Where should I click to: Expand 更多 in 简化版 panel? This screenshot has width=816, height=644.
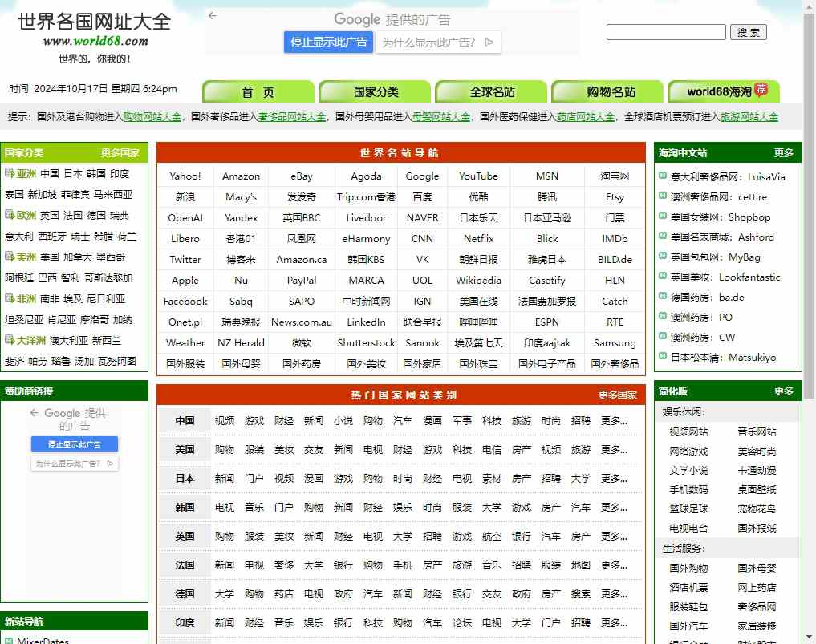[783, 391]
